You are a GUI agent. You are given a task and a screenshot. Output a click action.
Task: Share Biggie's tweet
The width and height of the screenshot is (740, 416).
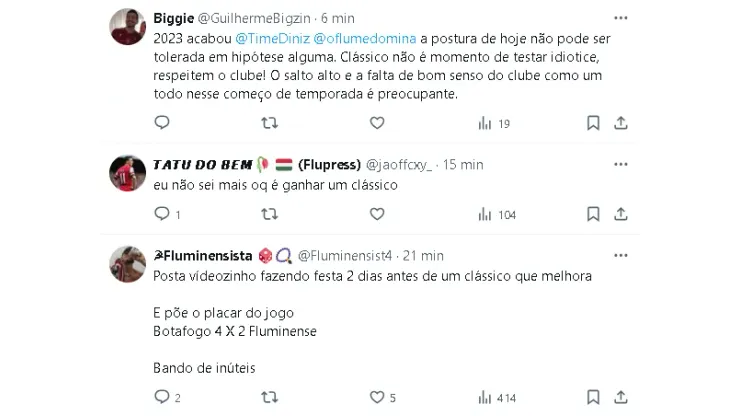point(620,123)
